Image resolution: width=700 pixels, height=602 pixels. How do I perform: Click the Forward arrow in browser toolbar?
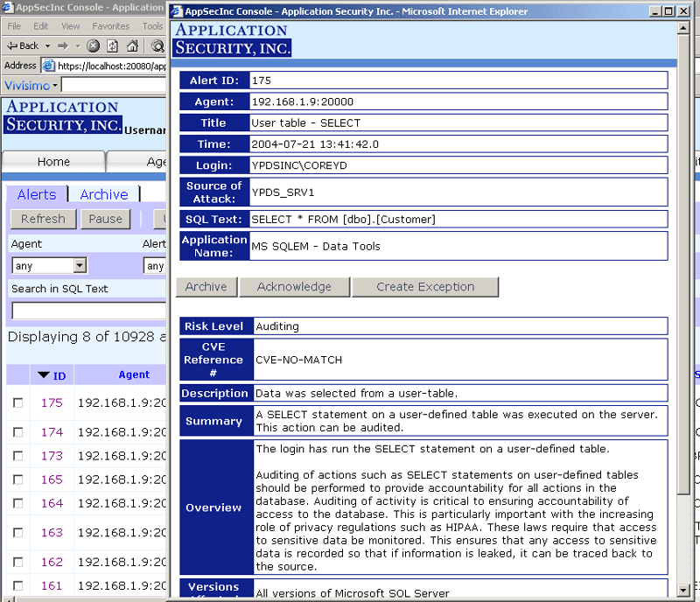63,45
